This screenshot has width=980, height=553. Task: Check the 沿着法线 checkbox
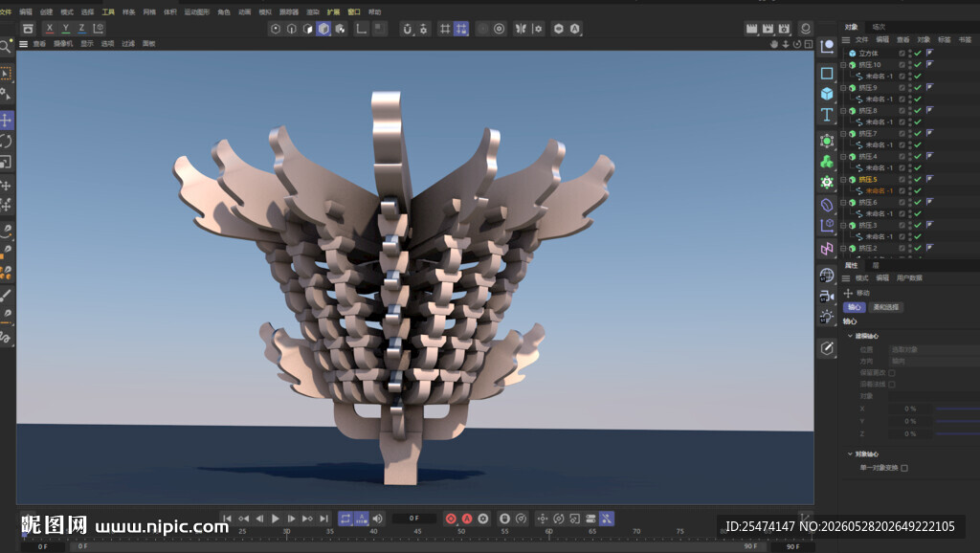[x=892, y=385]
